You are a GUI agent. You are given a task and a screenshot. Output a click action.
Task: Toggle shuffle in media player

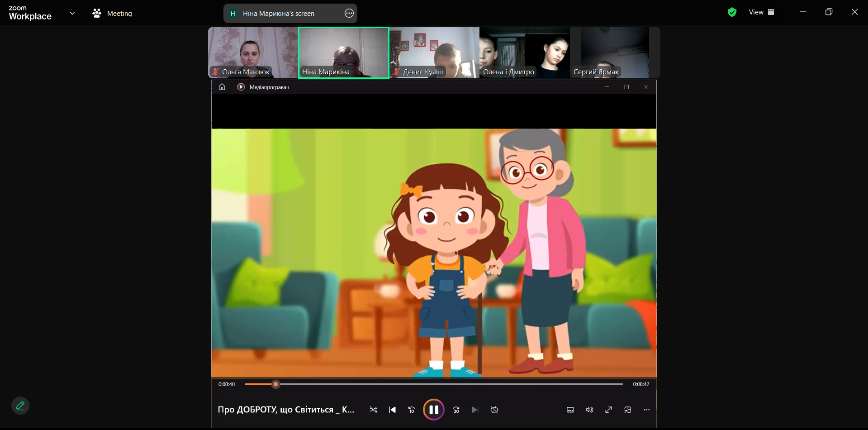point(373,410)
